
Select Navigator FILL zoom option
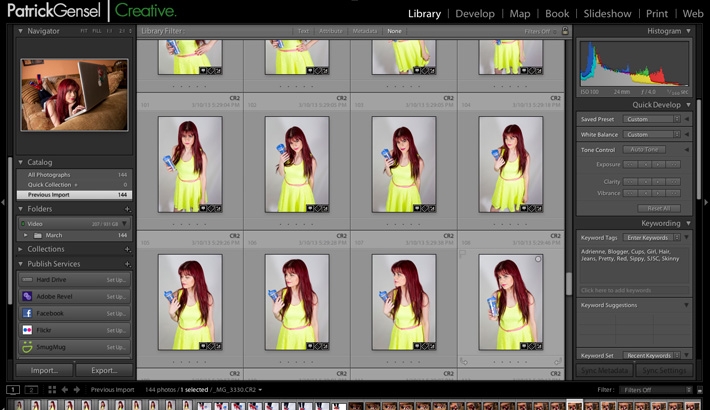[97, 31]
